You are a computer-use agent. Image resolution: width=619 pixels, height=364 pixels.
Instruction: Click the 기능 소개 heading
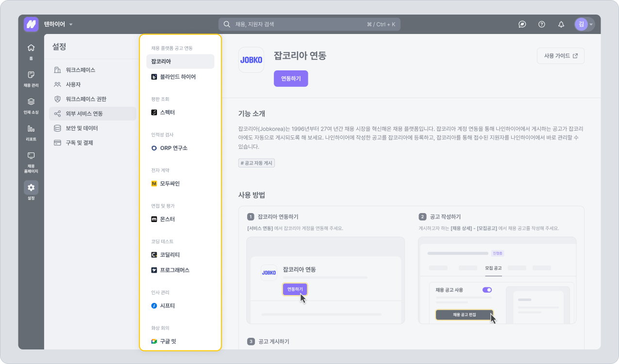tap(251, 114)
